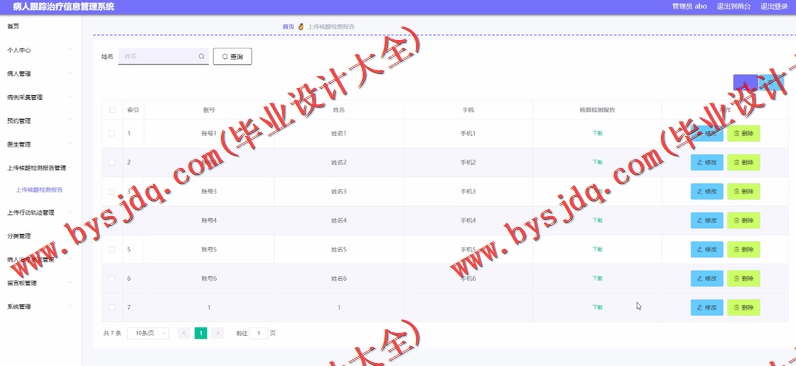Click the magnifier icon inside the 姓名 search field
Screen dimensions: 796x366
(x=202, y=56)
